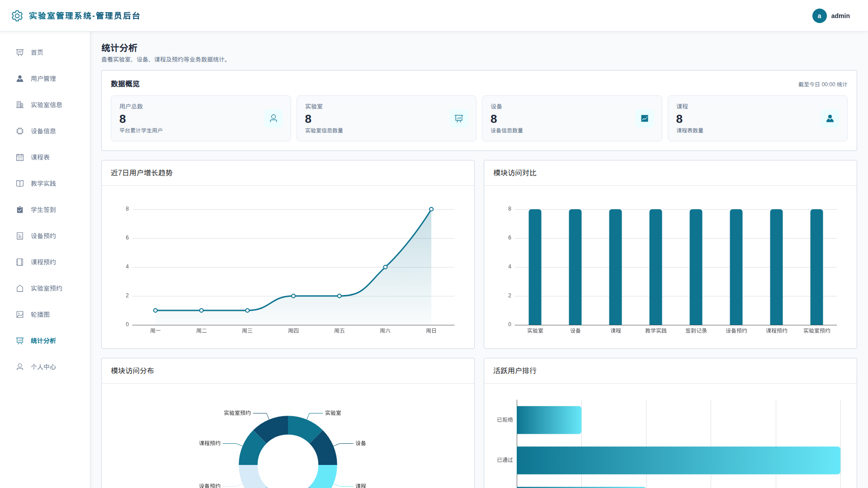
Task: Click the 周一 point on the line chart
Action: [x=156, y=310]
